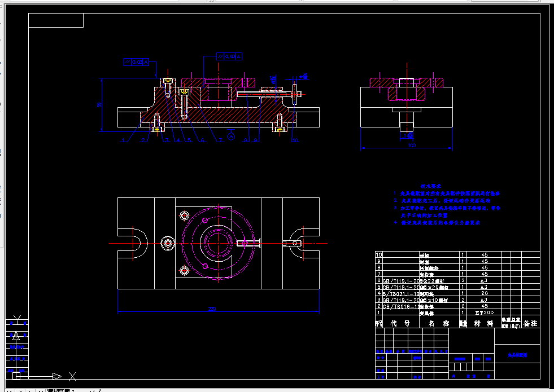Switch to the 模型 model tab
Viewport: 554px width, 392px height.
pos(58,390)
